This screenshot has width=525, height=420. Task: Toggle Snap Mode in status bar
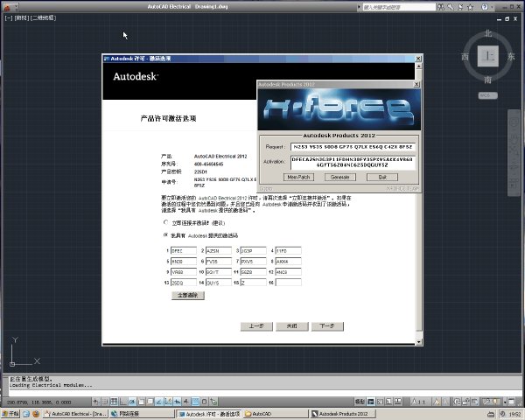point(105,402)
